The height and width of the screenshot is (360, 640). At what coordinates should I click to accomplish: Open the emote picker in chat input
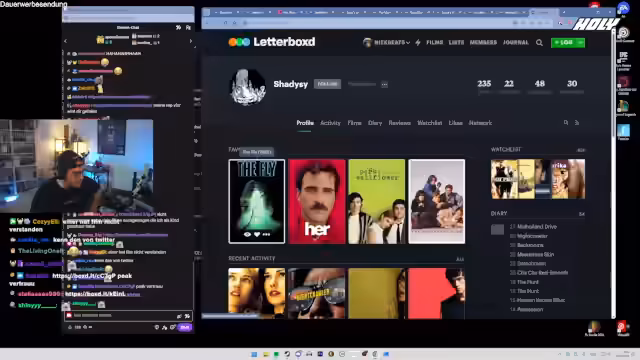pyautogui.click(x=187, y=316)
